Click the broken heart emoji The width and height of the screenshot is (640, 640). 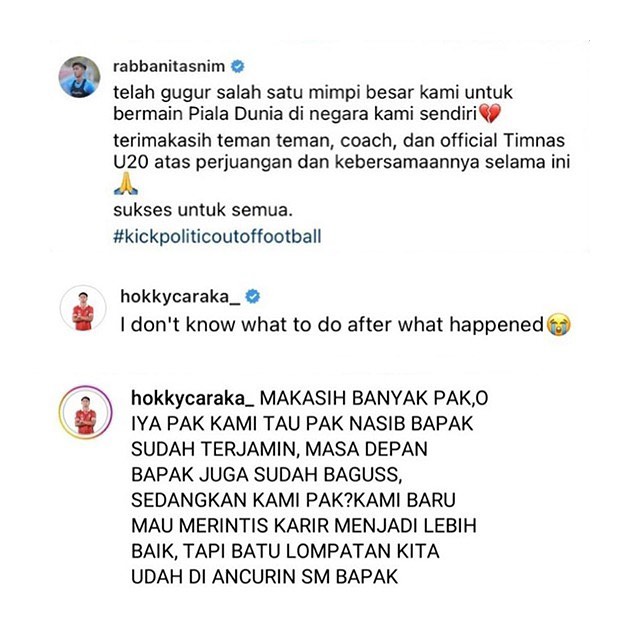489,113
